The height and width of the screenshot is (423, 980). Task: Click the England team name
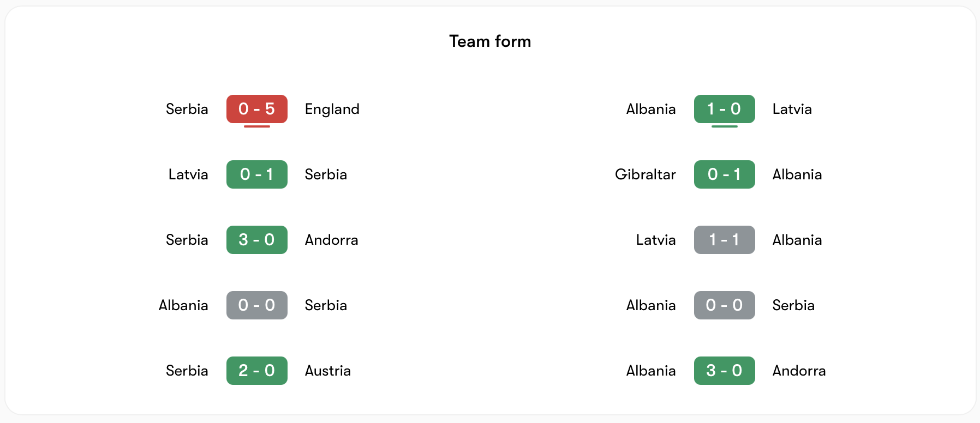click(x=332, y=109)
